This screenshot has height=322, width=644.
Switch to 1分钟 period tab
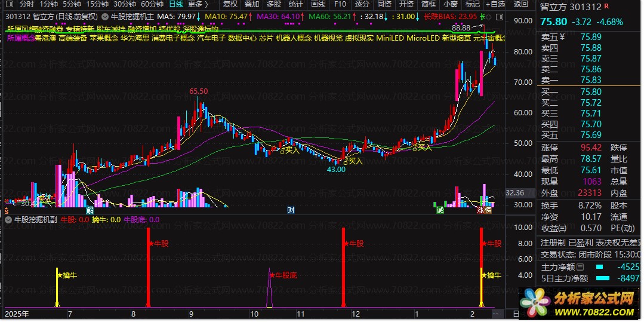pos(48,5)
